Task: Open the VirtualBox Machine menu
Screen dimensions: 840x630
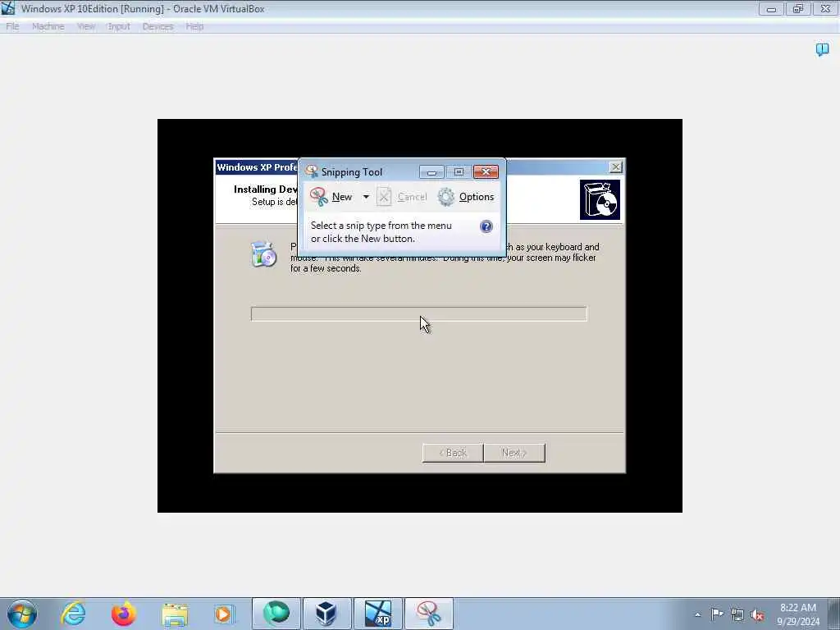Action: (48, 26)
